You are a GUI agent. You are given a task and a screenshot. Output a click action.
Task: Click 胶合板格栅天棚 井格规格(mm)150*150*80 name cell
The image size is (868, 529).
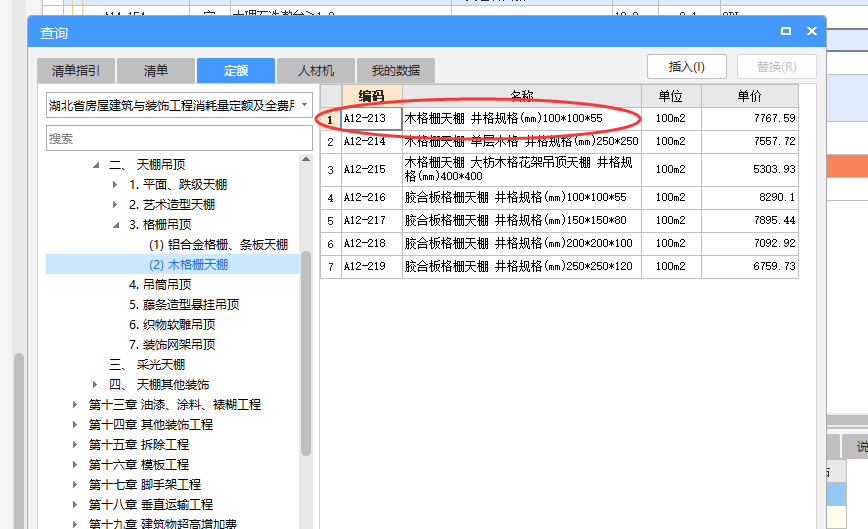(521, 220)
